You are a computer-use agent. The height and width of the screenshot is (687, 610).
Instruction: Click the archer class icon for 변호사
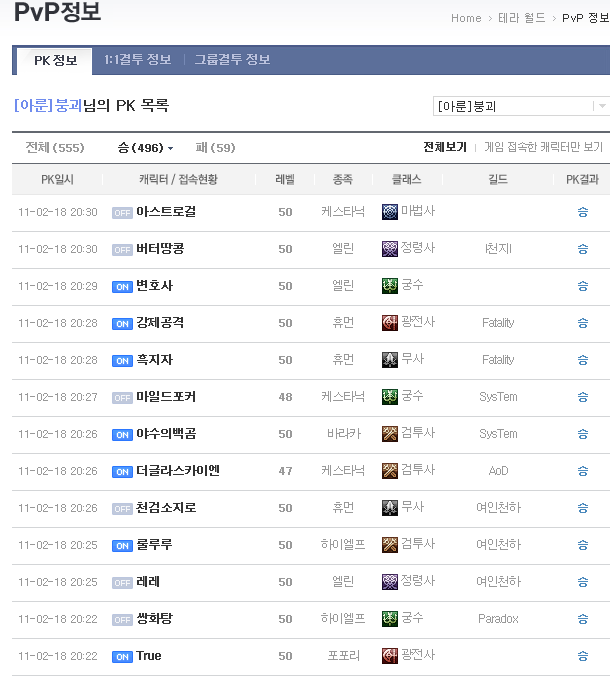tap(390, 286)
